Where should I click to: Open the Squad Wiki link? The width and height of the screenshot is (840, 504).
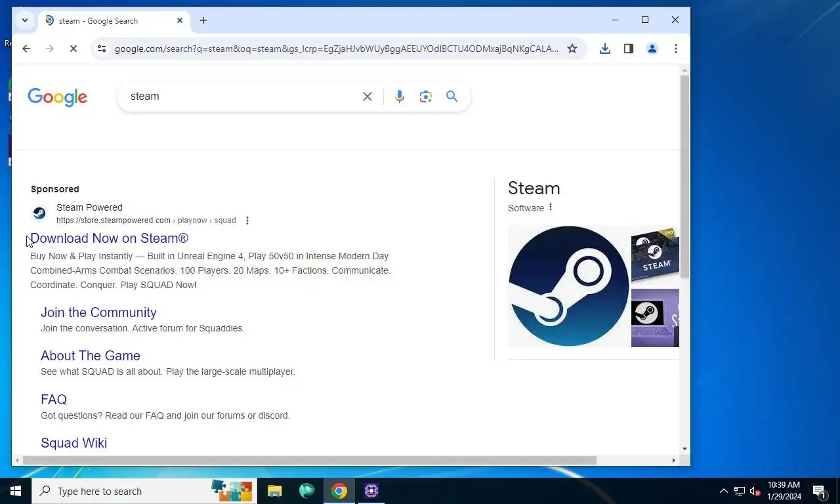[x=73, y=443]
